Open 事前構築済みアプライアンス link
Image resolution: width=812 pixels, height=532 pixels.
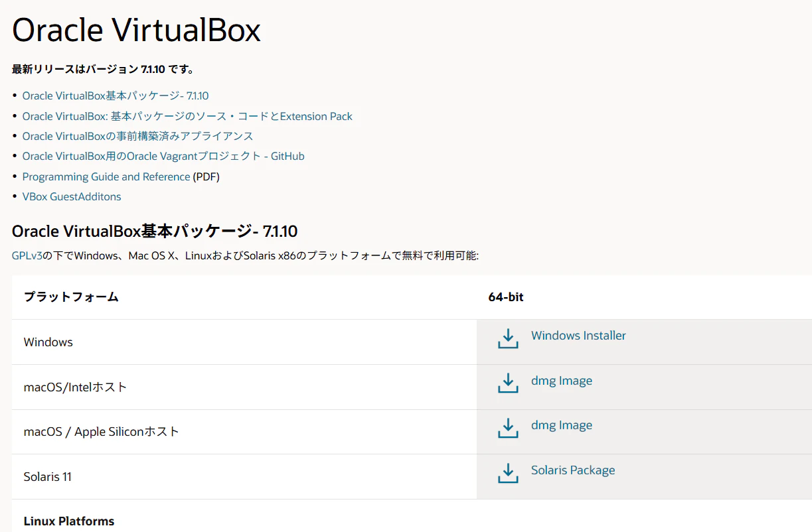(x=137, y=136)
